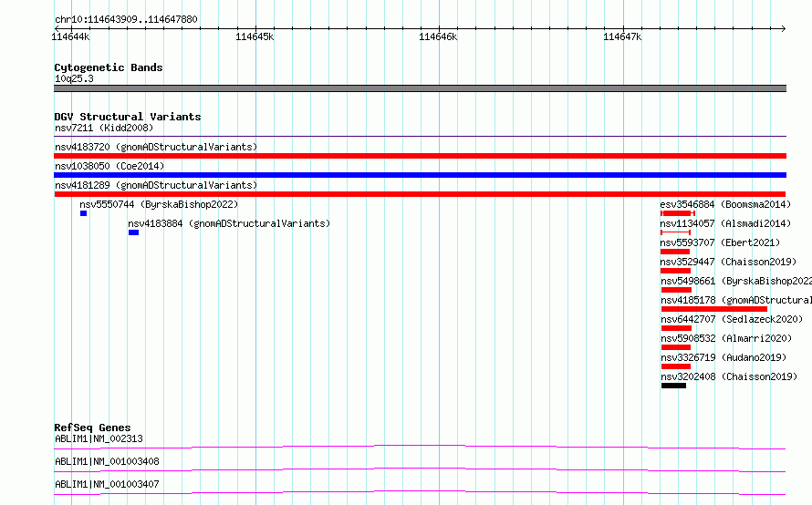
Task: Open nsv4185178 gnomAD label
Action: 736,300
